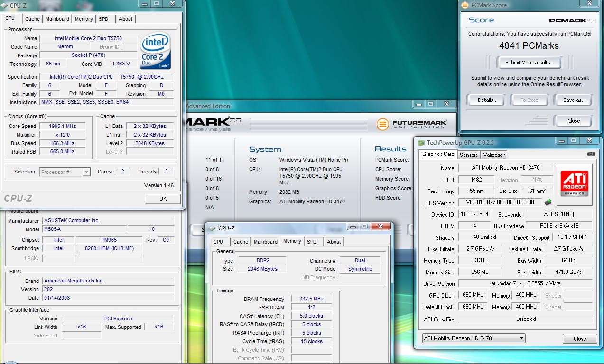Click the Multiplier value "x 12.0"
This screenshot has height=364, width=604.
63,135
